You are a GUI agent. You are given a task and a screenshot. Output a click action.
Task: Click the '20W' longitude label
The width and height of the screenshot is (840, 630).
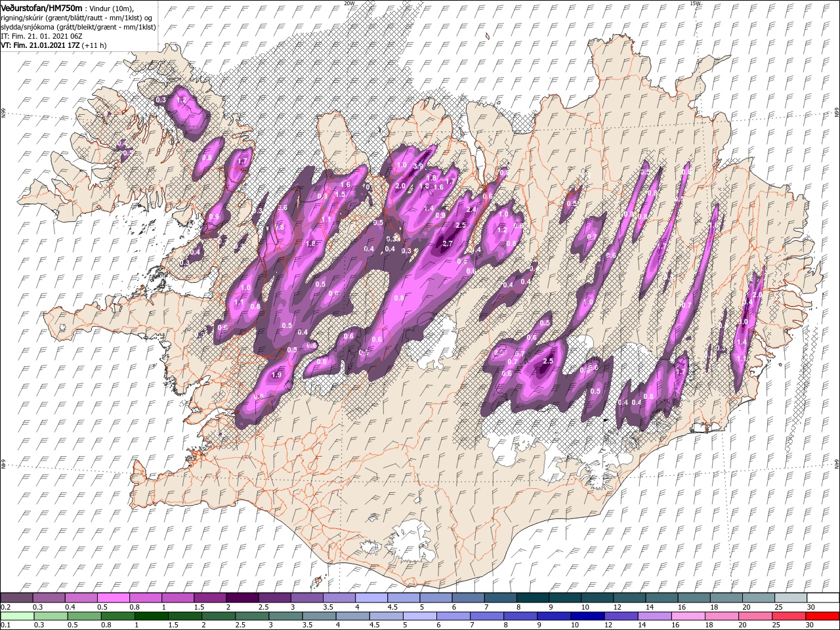(x=349, y=3)
